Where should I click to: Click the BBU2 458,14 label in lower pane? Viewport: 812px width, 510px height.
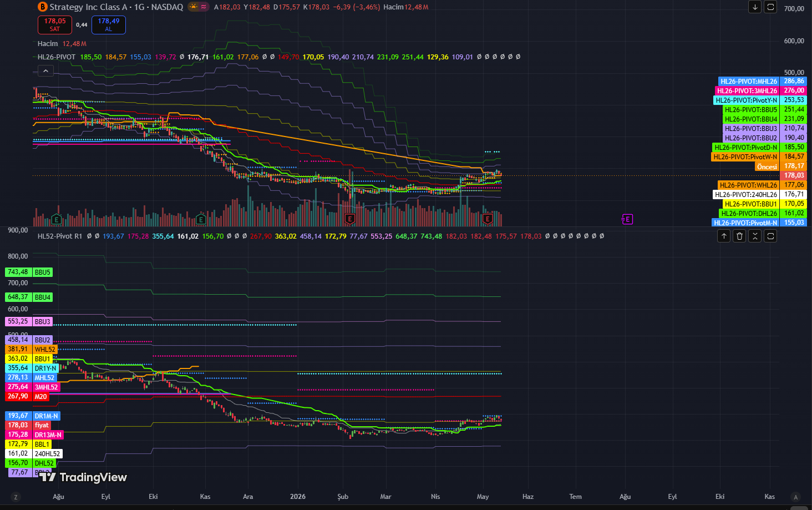tap(29, 340)
